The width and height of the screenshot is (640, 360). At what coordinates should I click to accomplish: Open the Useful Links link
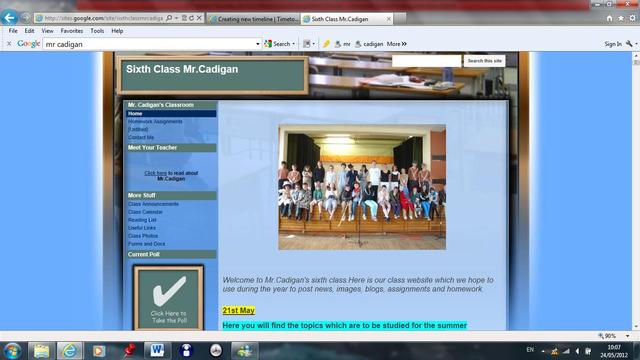pos(142,228)
